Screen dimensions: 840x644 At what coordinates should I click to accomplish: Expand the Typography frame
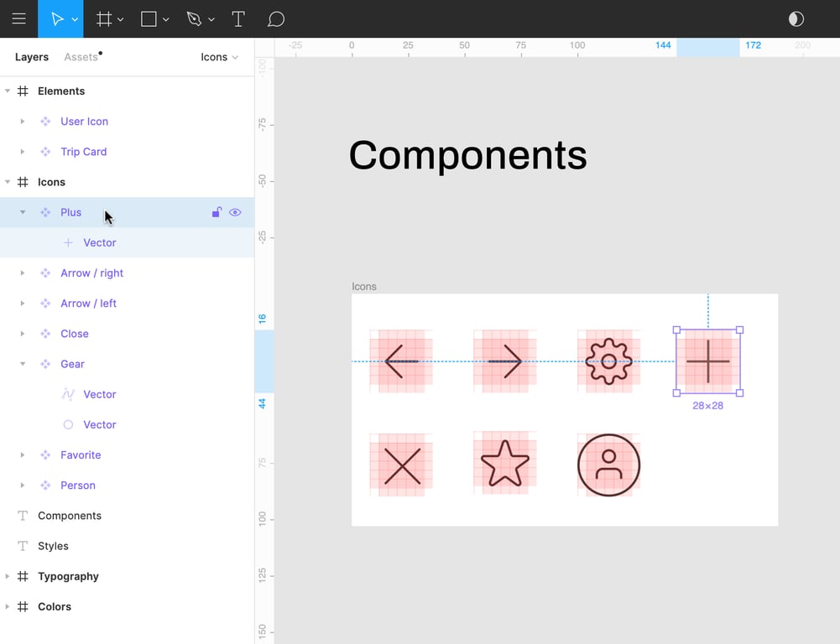point(8,577)
